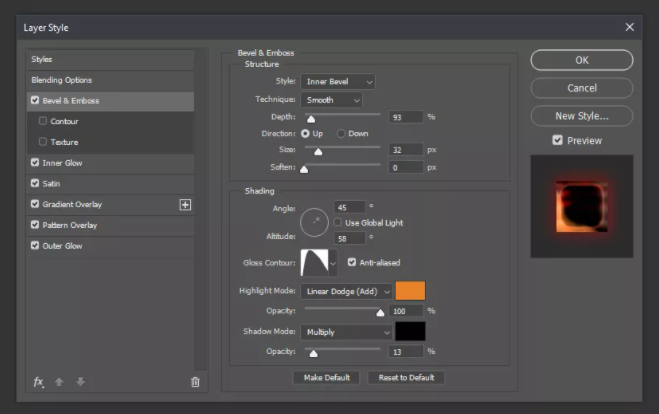The width and height of the screenshot is (659, 414).
Task: Open the Technique dropdown showing Smooth
Action: coord(331,100)
